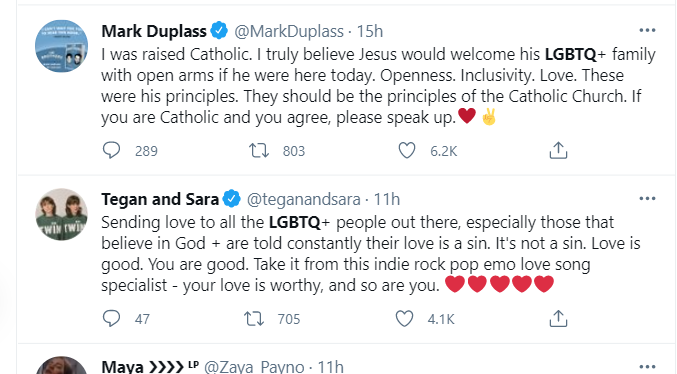Open @Zaya_Payno profile handle

(254, 367)
